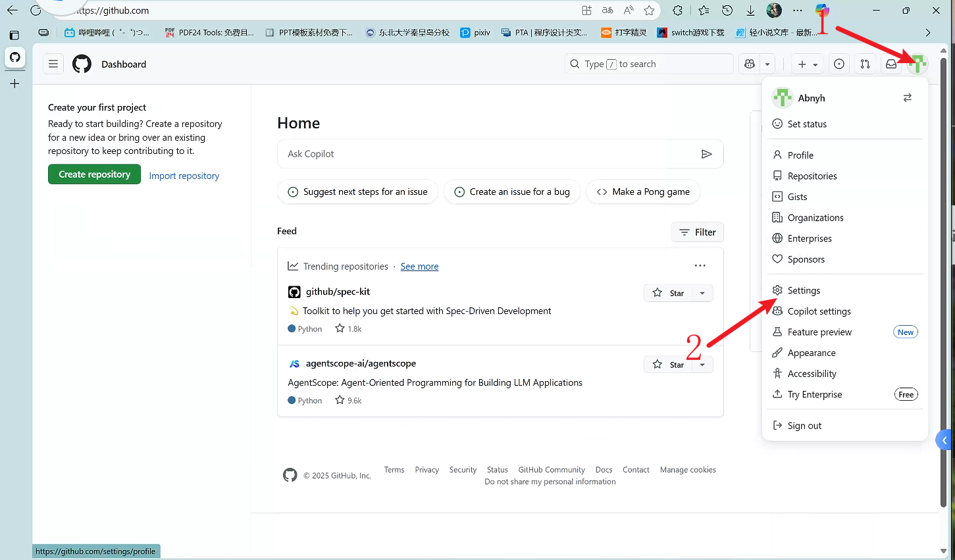The width and height of the screenshot is (955, 560).
Task: Open the browser Favorites list icon
Action: 704,11
